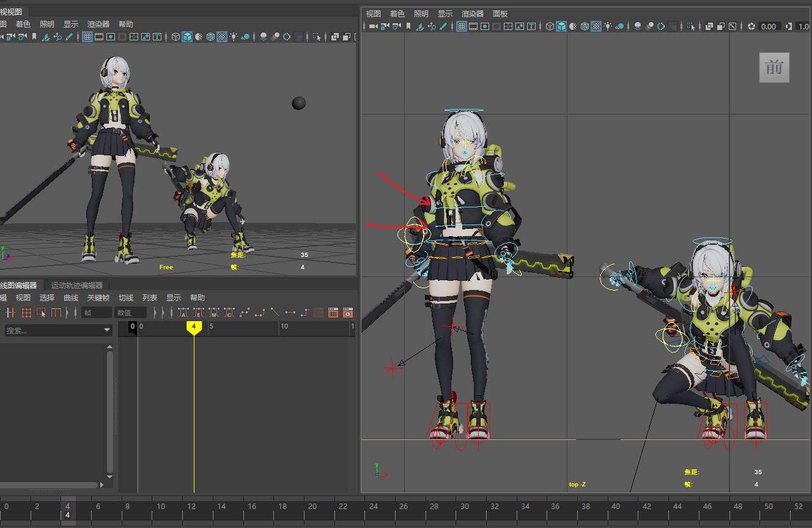Open the 关键帧 menu in Graph Editor
Screen dimensions: 812x528
98,298
